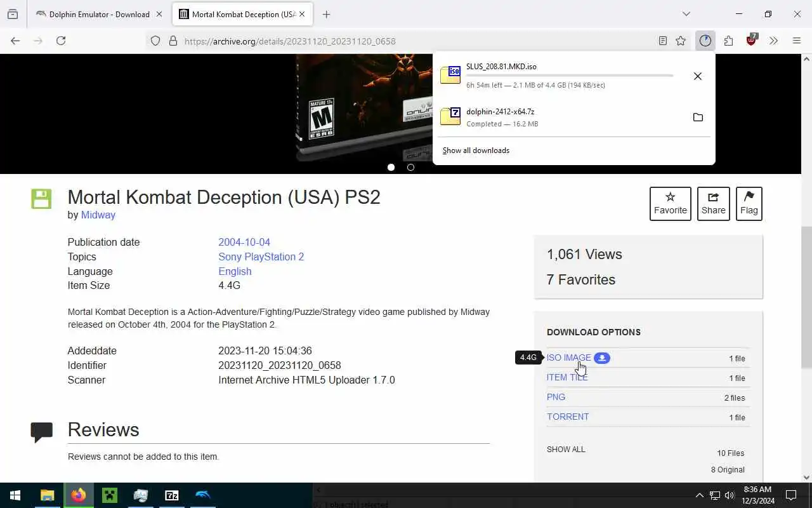Click the '1,061 Views' text
Screen dimensions: 812x508
point(584,255)
